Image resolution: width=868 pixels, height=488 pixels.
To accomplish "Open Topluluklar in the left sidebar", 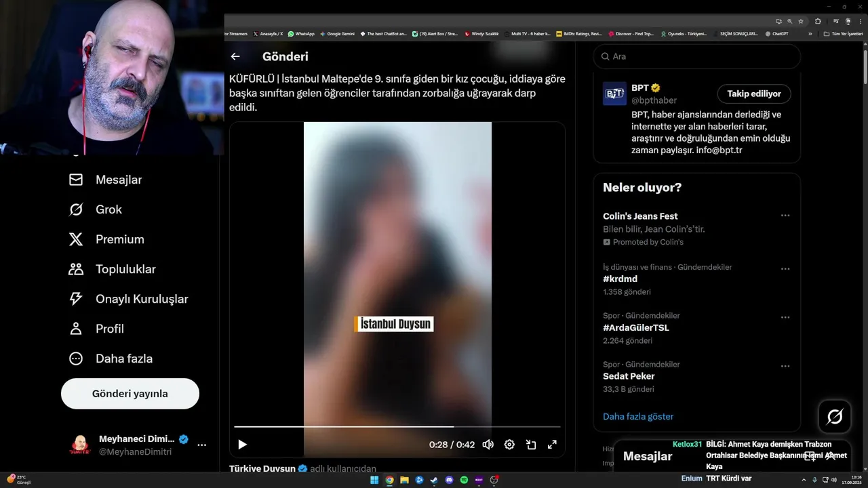I will tap(113, 269).
